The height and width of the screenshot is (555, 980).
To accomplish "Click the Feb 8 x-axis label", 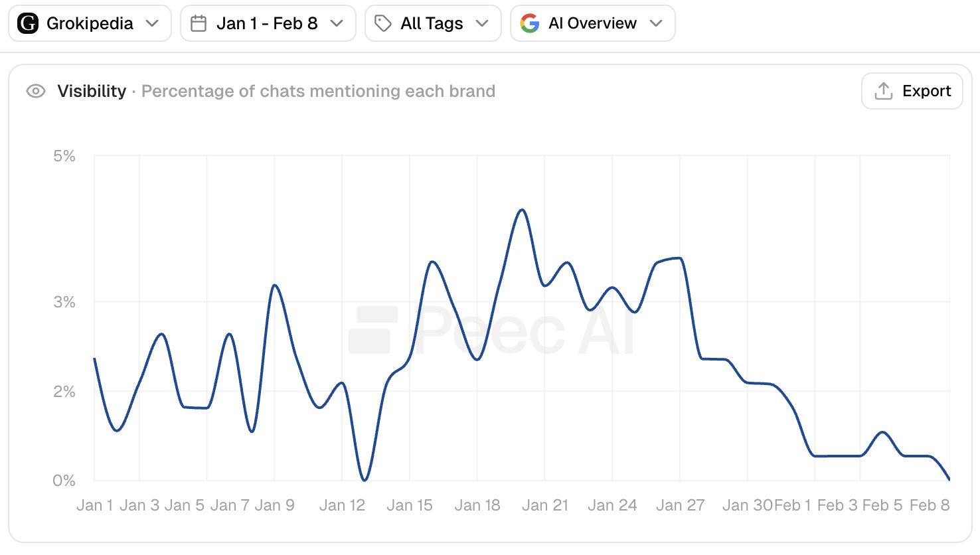I will pyautogui.click(x=930, y=505).
